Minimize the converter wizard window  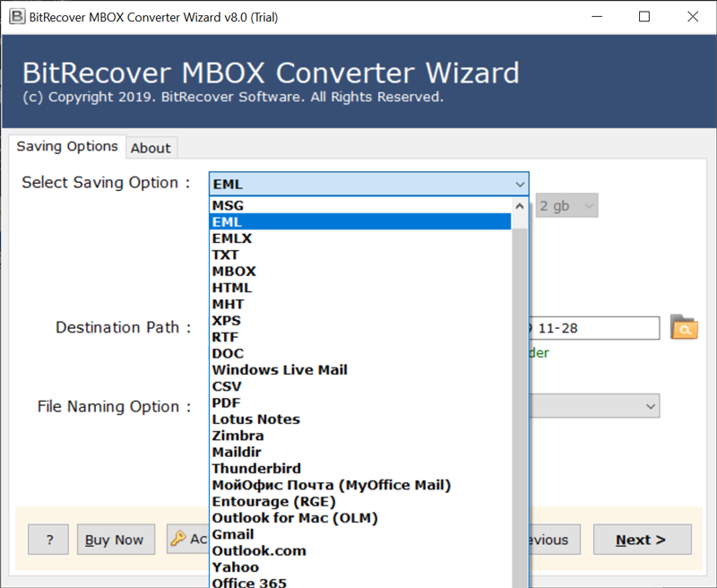pyautogui.click(x=597, y=17)
